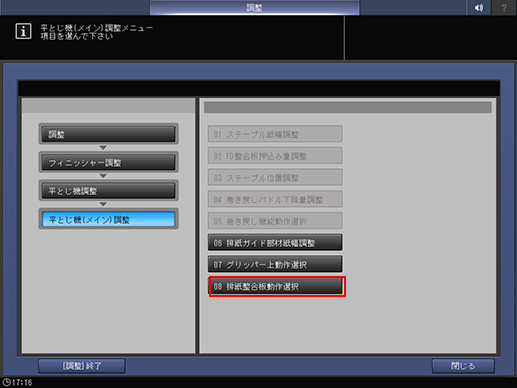
Task: Go to 調整 breadcrumb button
Action: (108, 134)
